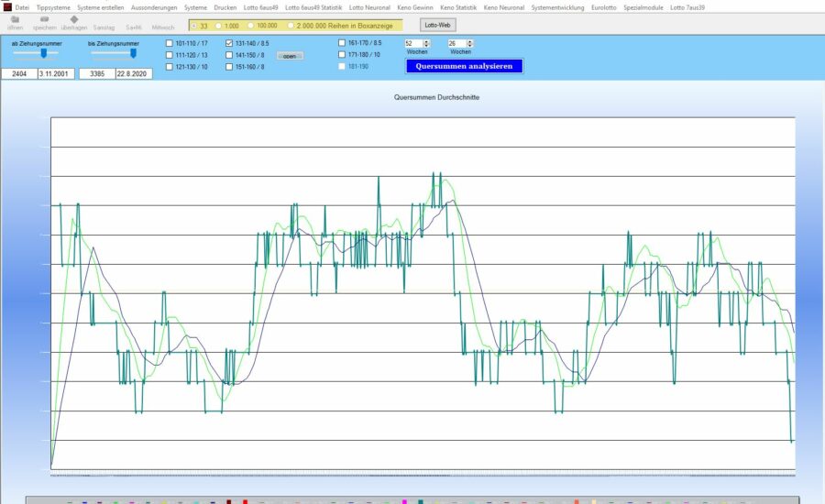Click the Lotto-Web button
The image size is (825, 504).
pyautogui.click(x=437, y=25)
